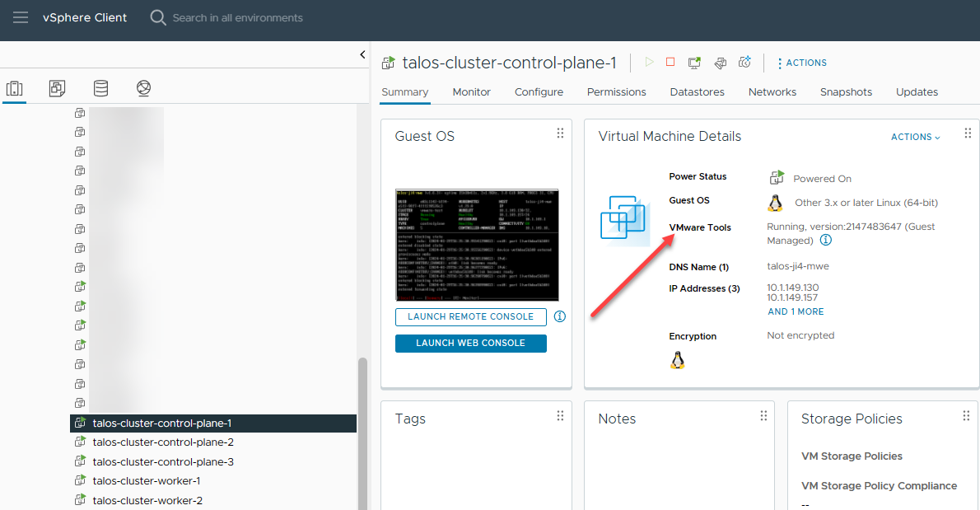Click info icon next to Launch Remote Console
This screenshot has height=510, width=980.
[x=560, y=316]
